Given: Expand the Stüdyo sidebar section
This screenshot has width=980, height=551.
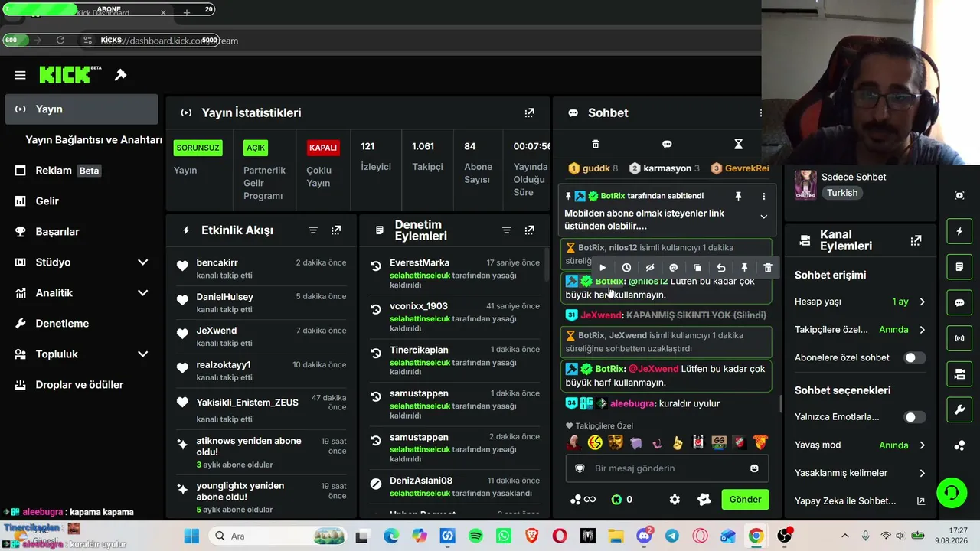Looking at the screenshot, I should click(142, 262).
